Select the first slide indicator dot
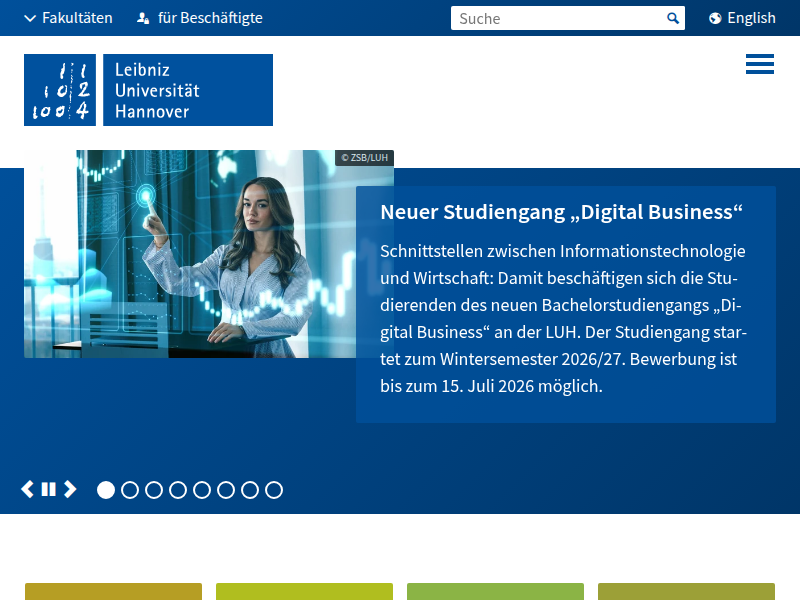 pyautogui.click(x=106, y=490)
